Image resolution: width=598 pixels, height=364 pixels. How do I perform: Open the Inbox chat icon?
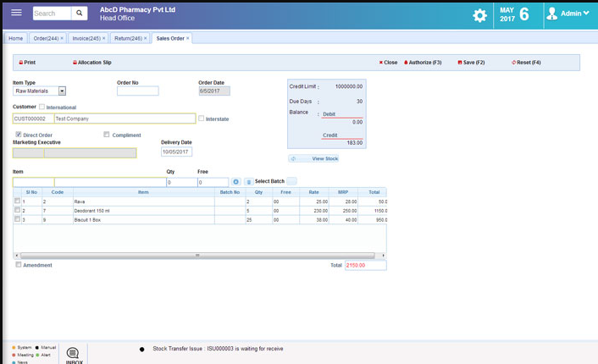tap(73, 354)
